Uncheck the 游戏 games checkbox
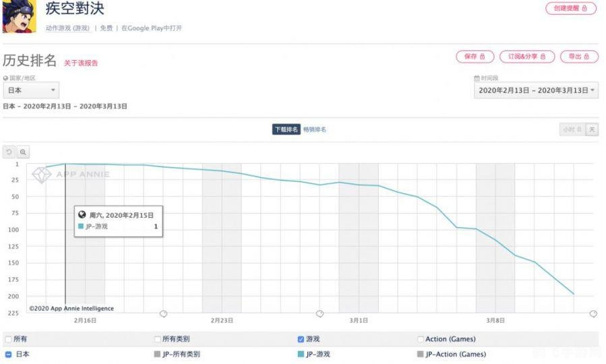 (x=301, y=339)
